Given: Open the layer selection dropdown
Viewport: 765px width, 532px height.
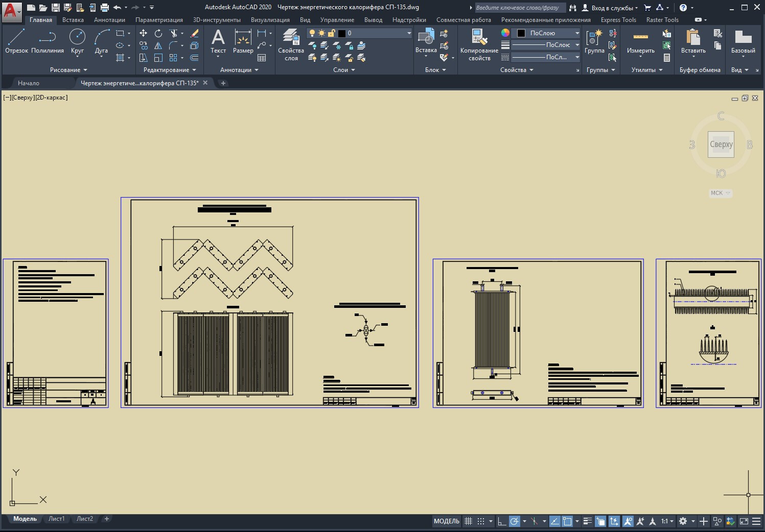Looking at the screenshot, I should click(x=409, y=33).
